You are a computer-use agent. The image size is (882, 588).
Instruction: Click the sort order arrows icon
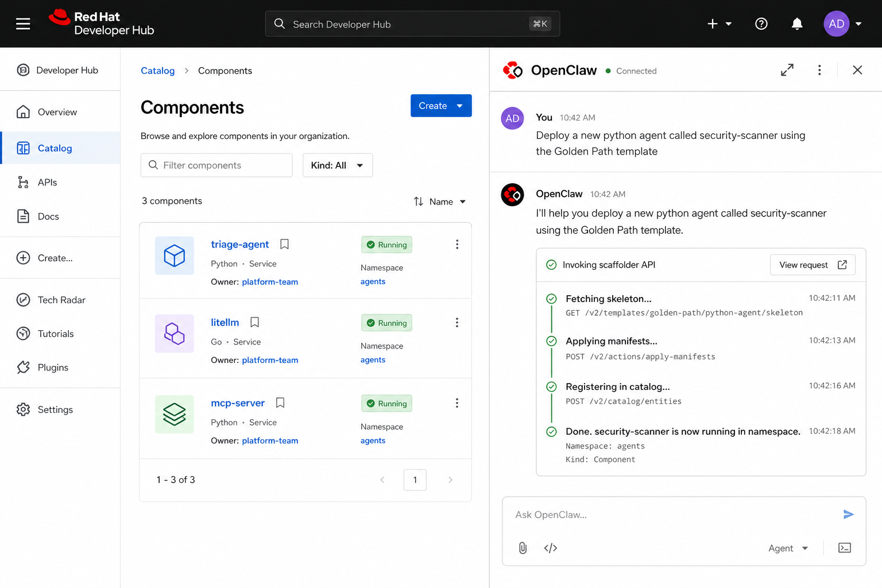coord(419,202)
